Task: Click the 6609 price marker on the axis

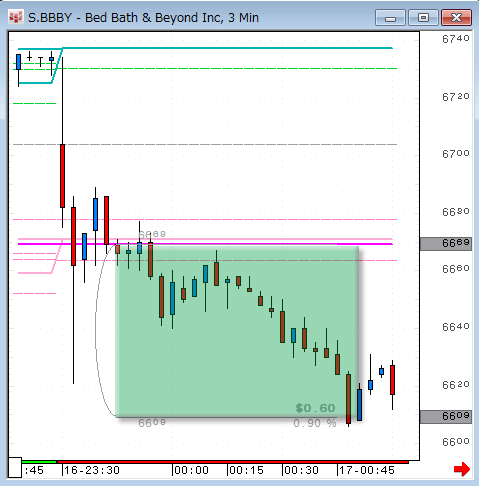Action: [446, 417]
